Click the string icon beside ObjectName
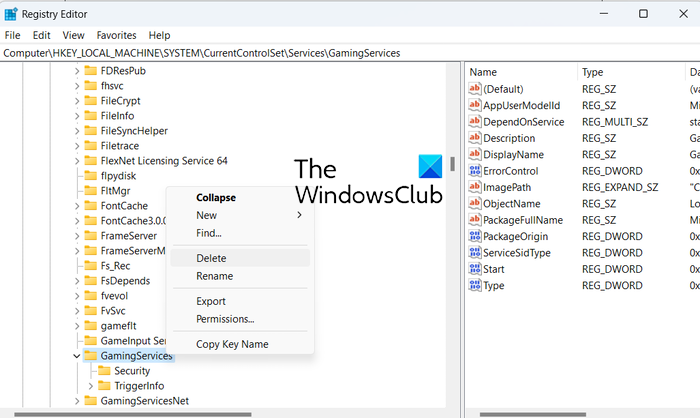This screenshot has height=418, width=700. (475, 203)
